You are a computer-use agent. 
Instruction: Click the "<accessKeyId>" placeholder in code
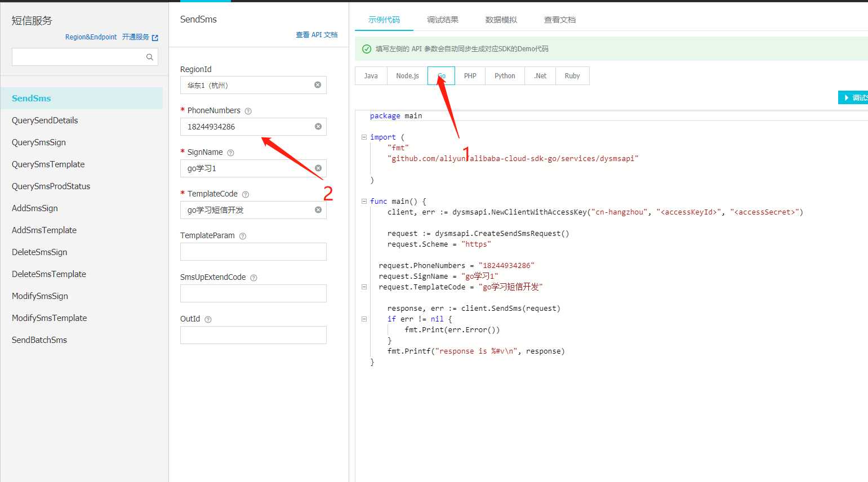(x=688, y=212)
